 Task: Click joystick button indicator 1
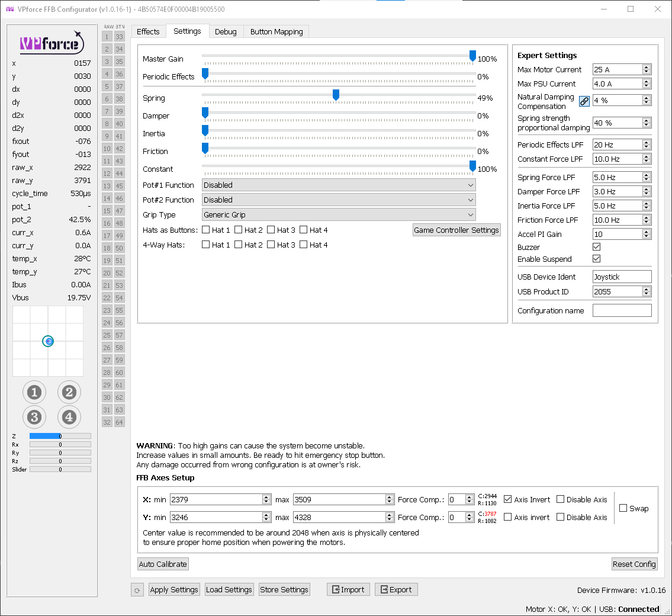coord(34,392)
